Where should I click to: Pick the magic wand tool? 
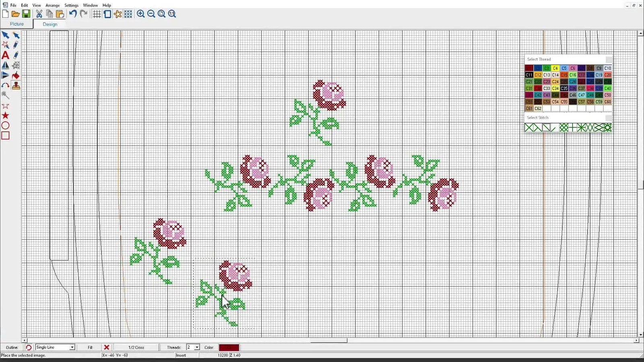coord(6,95)
